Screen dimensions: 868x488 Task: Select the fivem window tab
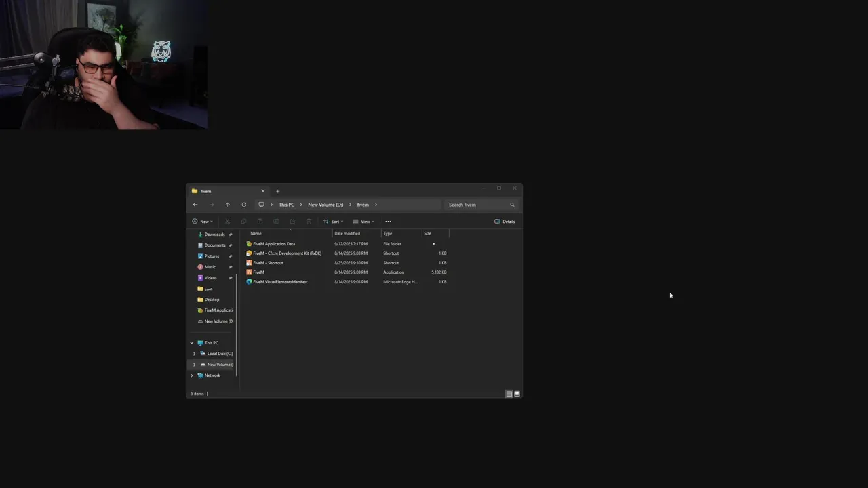click(228, 191)
